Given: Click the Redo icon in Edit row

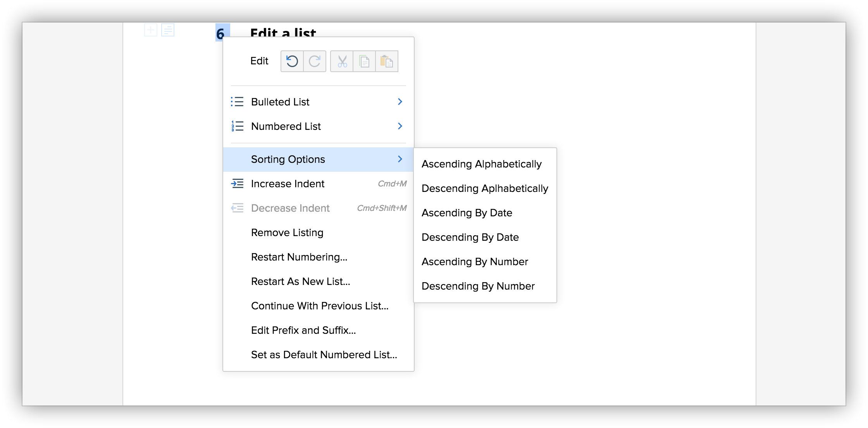Looking at the screenshot, I should tap(315, 61).
